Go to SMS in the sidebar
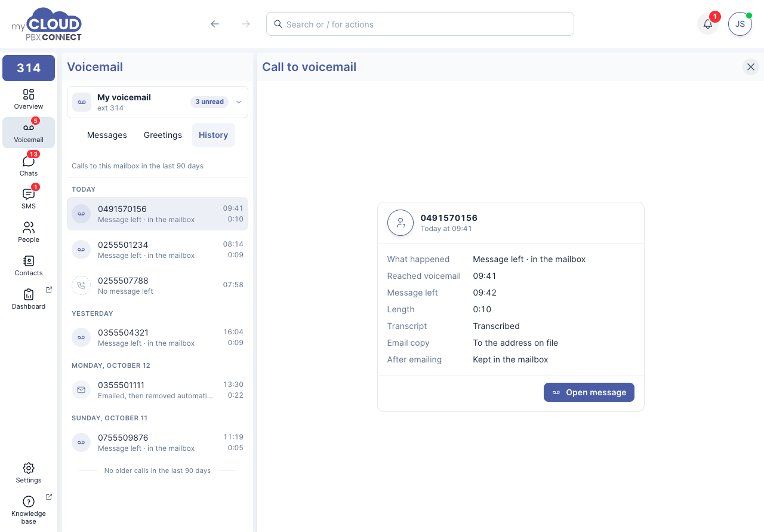Screen dimensions: 764x532 point(29,199)
